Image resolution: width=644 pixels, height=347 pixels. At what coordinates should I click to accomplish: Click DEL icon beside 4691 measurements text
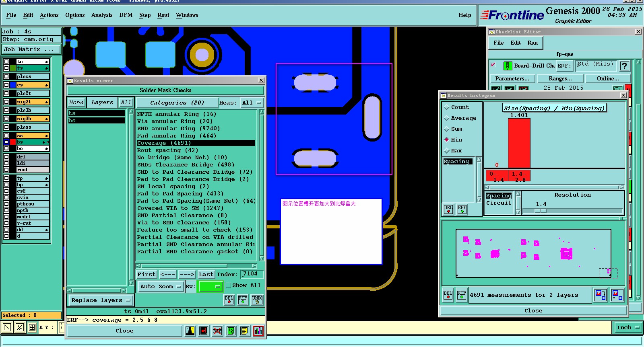(448, 295)
